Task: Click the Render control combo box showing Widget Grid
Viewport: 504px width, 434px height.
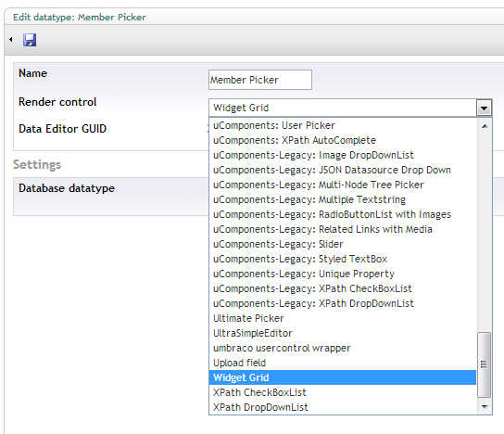Action: [350, 108]
